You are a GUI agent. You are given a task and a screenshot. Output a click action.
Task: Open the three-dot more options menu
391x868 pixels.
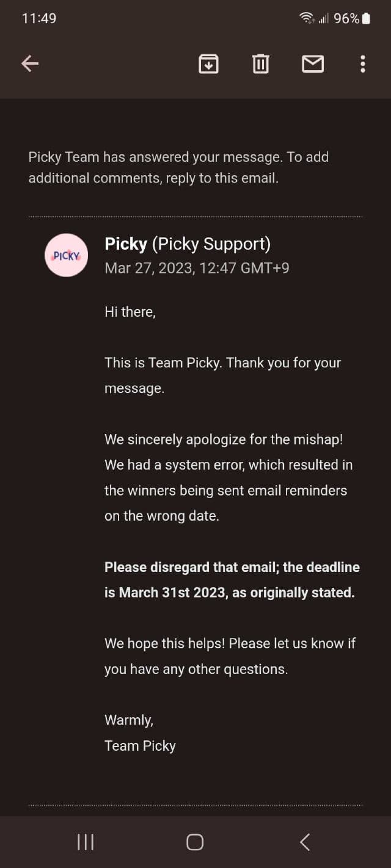pos(363,63)
